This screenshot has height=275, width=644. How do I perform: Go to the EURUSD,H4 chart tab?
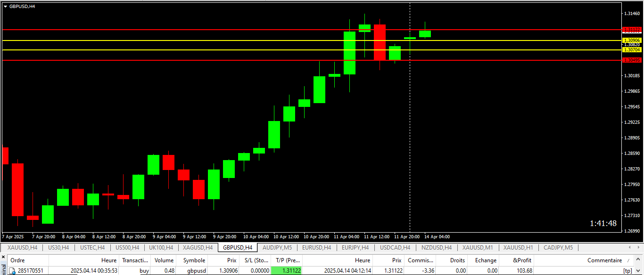[x=316, y=248]
